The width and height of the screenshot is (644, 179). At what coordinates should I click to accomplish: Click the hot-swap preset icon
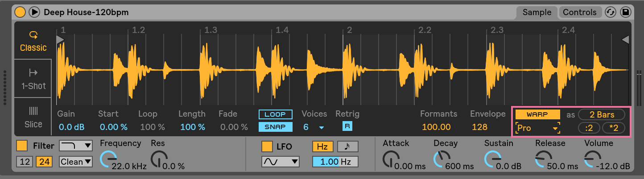611,12
